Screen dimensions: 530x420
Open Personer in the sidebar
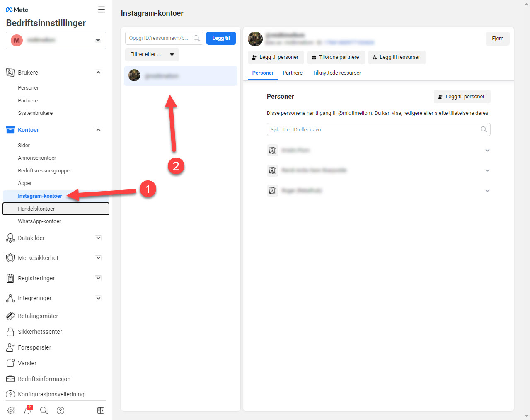28,88
